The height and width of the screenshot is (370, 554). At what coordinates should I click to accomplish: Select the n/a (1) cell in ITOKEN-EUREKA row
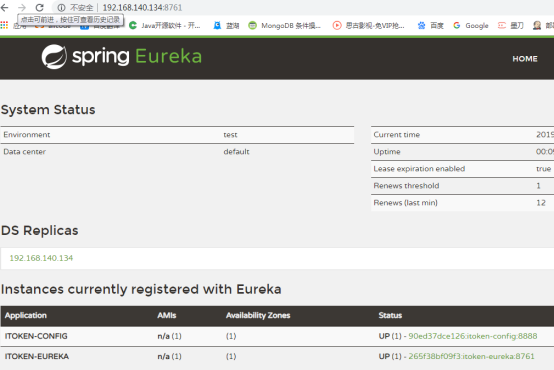pyautogui.click(x=169, y=356)
